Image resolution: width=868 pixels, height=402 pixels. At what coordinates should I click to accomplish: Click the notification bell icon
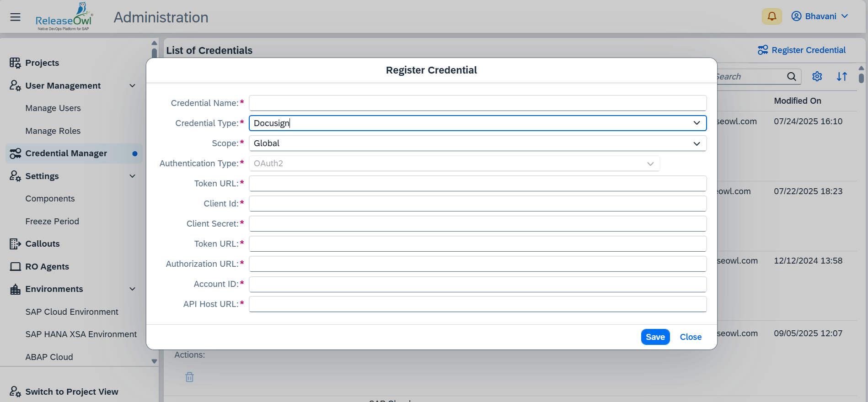[772, 16]
